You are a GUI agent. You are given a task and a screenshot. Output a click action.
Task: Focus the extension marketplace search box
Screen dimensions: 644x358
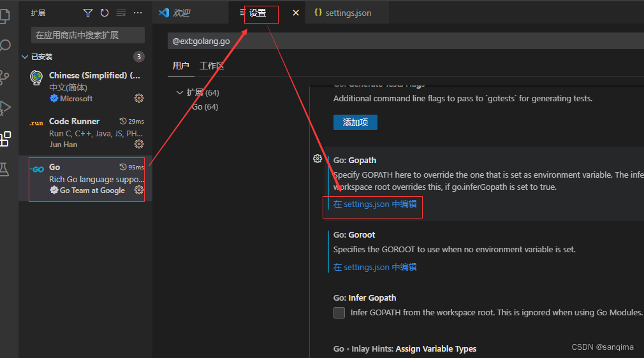[88, 35]
